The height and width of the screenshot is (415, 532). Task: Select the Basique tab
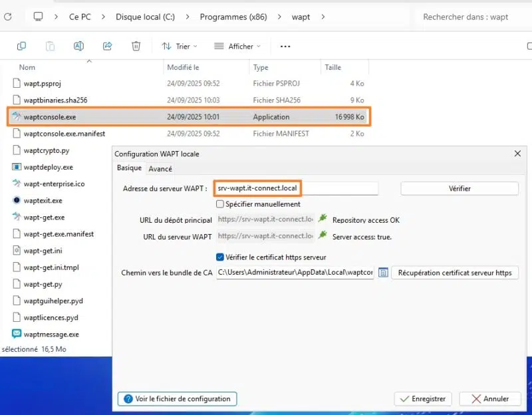[x=129, y=168]
